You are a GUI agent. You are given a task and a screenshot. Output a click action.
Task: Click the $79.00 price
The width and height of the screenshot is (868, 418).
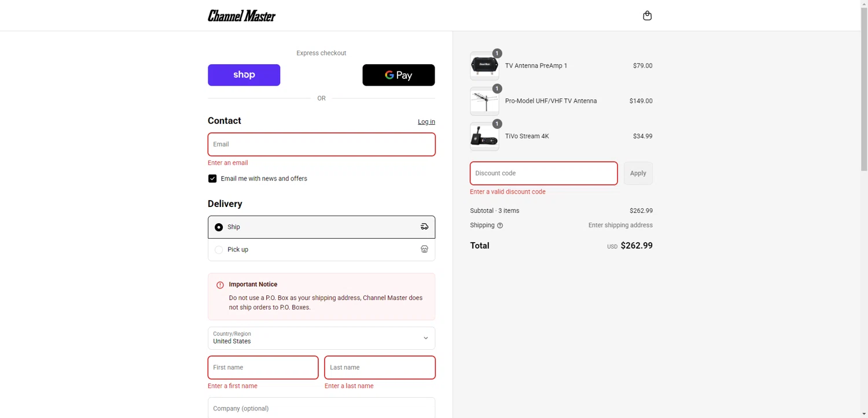coord(642,66)
